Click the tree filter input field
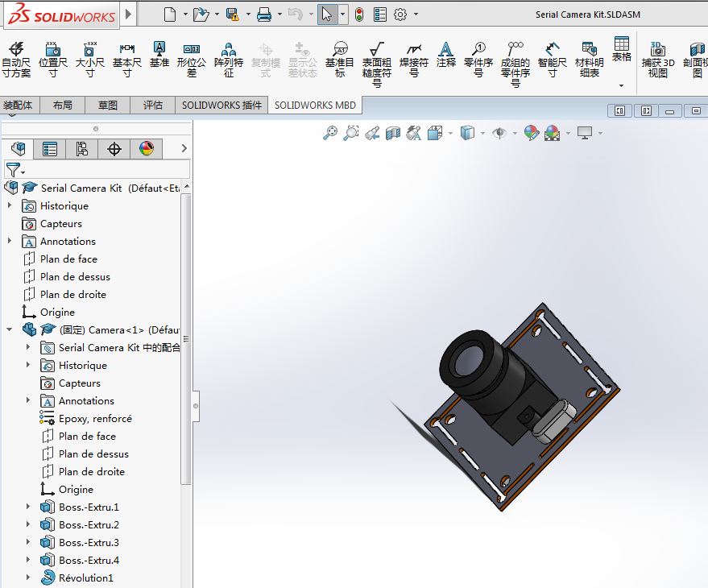The image size is (708, 588). (x=107, y=170)
